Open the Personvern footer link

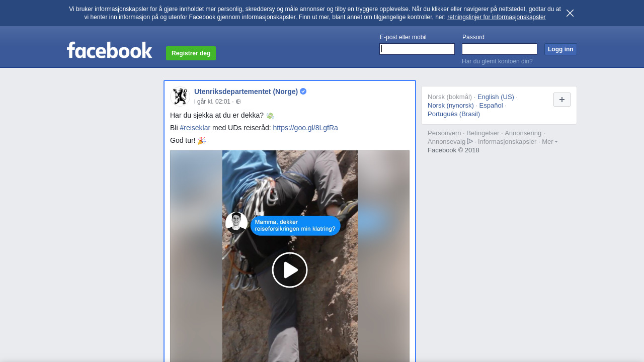click(444, 133)
